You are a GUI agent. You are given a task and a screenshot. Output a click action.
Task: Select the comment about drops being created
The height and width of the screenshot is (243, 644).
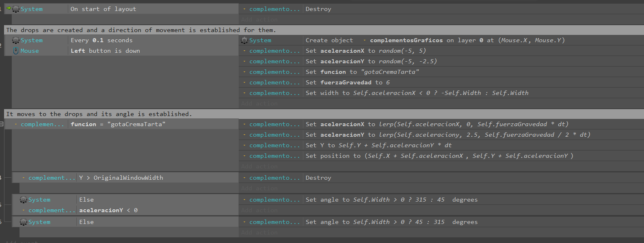pyautogui.click(x=324, y=30)
